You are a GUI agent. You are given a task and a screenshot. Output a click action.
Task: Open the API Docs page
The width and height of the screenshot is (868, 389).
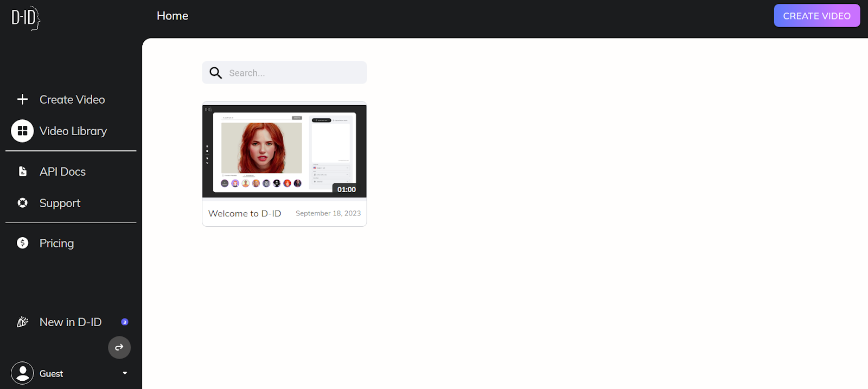pos(62,171)
